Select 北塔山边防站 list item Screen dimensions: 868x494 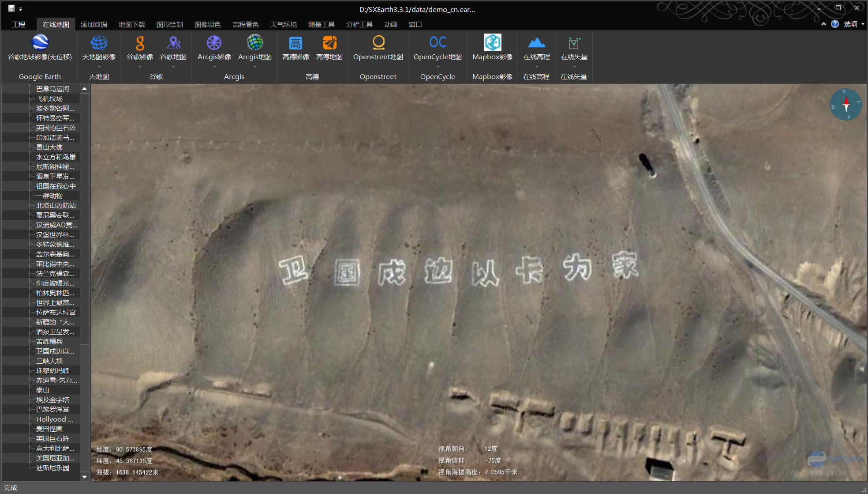tap(56, 205)
